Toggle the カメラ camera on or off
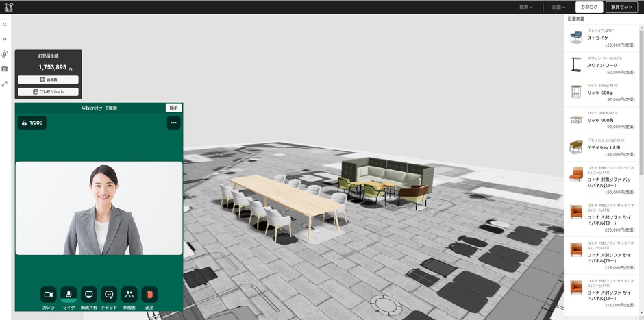 (48, 295)
